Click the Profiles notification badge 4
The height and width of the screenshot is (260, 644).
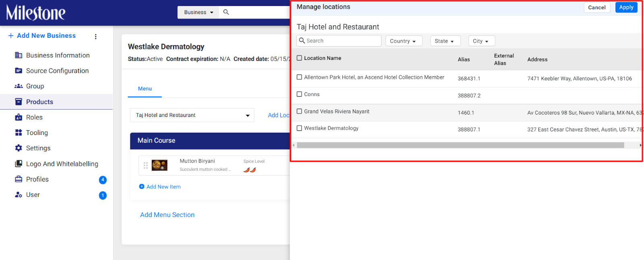click(103, 180)
